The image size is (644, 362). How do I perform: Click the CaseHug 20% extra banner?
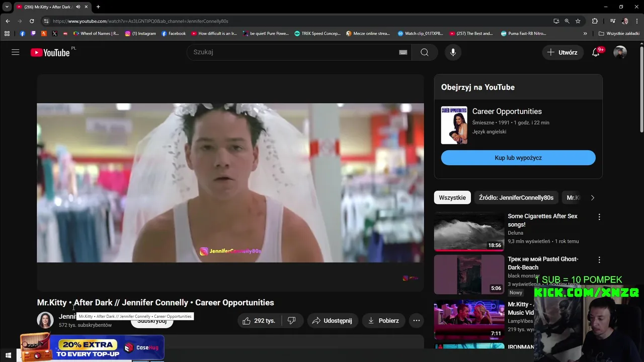pos(92,348)
